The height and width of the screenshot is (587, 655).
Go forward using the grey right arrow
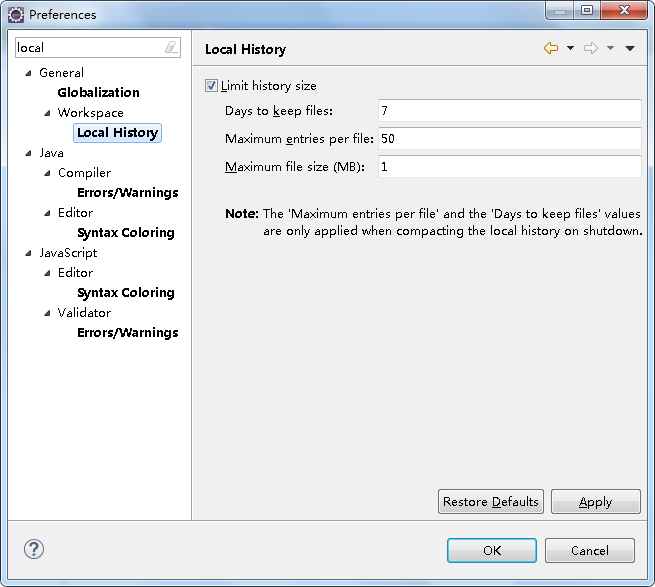pos(591,48)
